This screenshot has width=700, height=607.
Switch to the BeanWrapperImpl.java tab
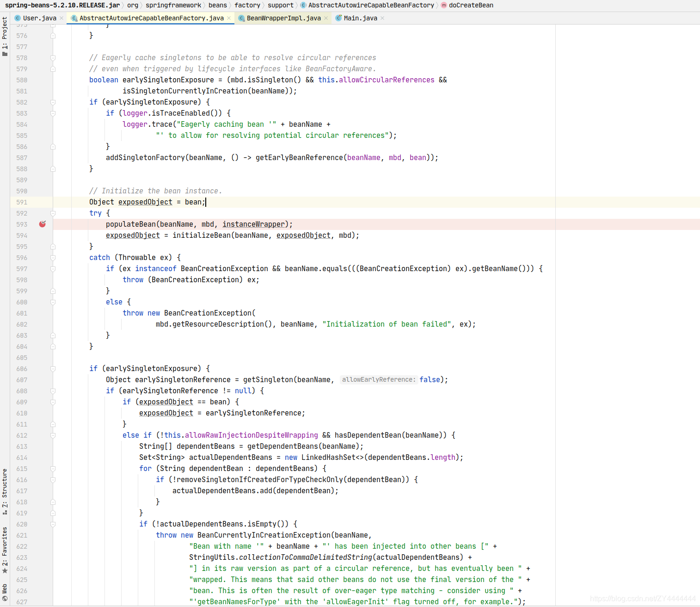[x=283, y=18]
